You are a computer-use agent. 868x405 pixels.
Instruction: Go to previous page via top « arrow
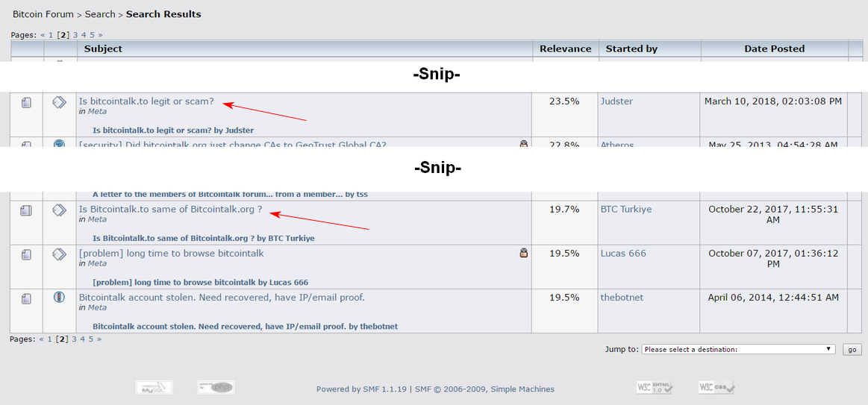tap(43, 35)
